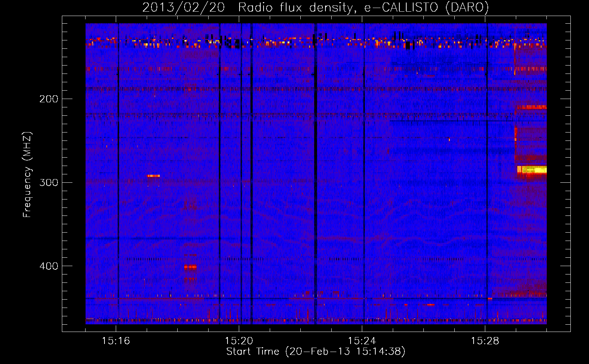
Task: Click the 15:24 time tick label
Action: [x=362, y=341]
